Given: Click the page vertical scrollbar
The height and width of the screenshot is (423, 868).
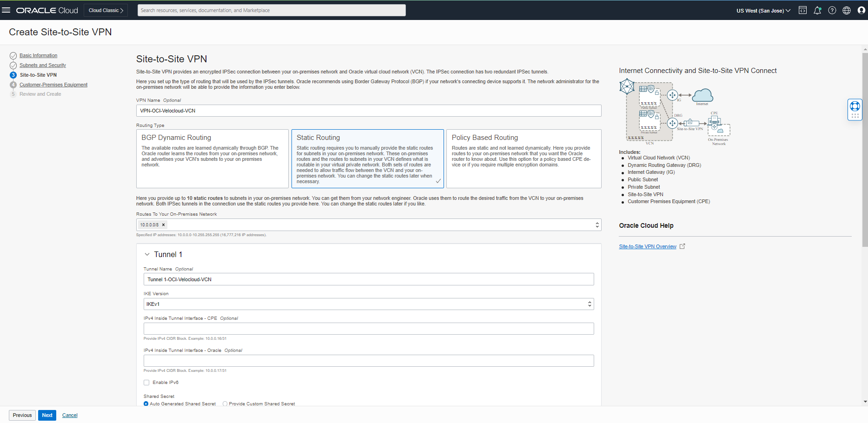Looking at the screenshot, I should [x=865, y=149].
